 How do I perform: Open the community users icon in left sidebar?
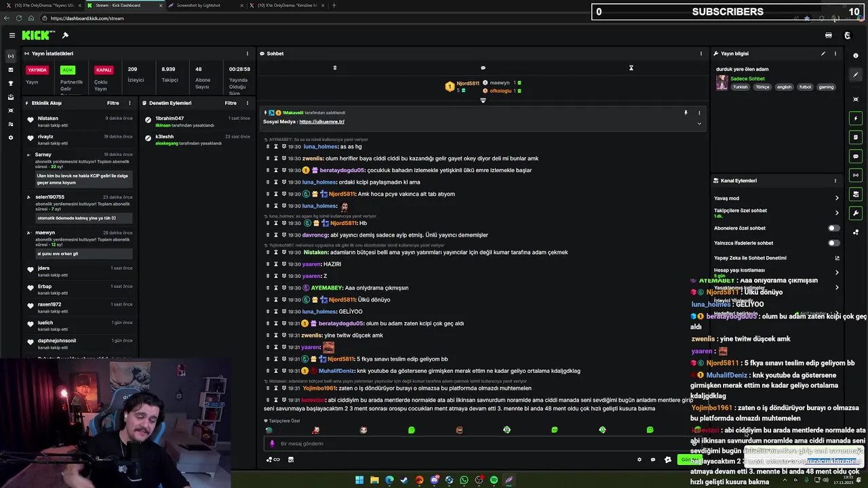(x=10, y=124)
